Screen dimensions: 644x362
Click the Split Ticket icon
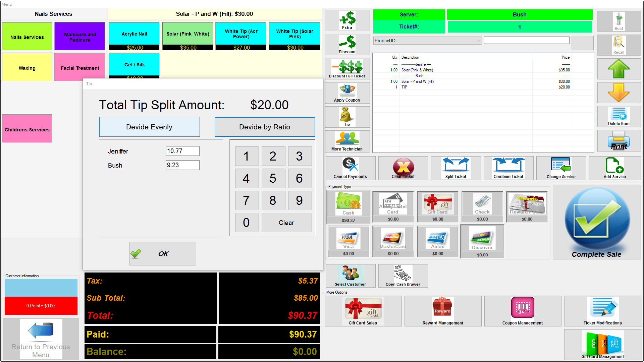tap(455, 168)
